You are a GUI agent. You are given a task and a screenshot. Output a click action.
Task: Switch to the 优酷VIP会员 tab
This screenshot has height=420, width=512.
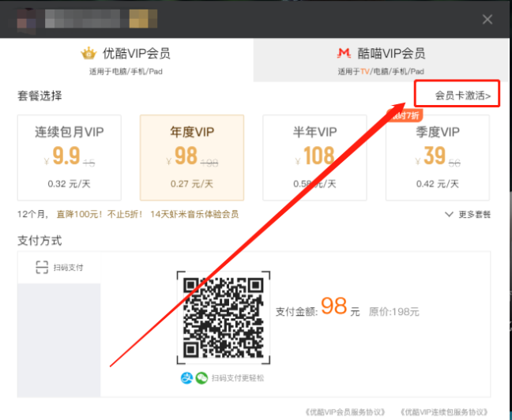126,59
